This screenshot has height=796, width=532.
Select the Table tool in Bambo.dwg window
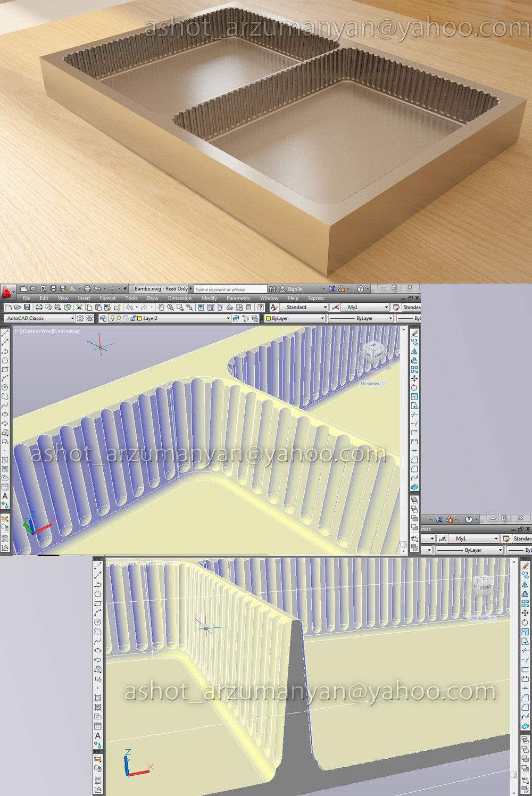tap(5, 487)
